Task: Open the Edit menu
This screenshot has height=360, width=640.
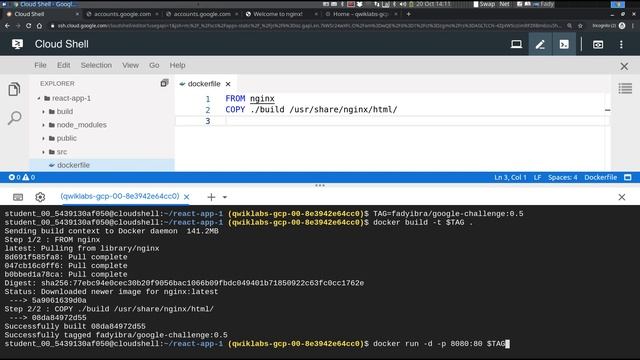Action: (x=63, y=65)
